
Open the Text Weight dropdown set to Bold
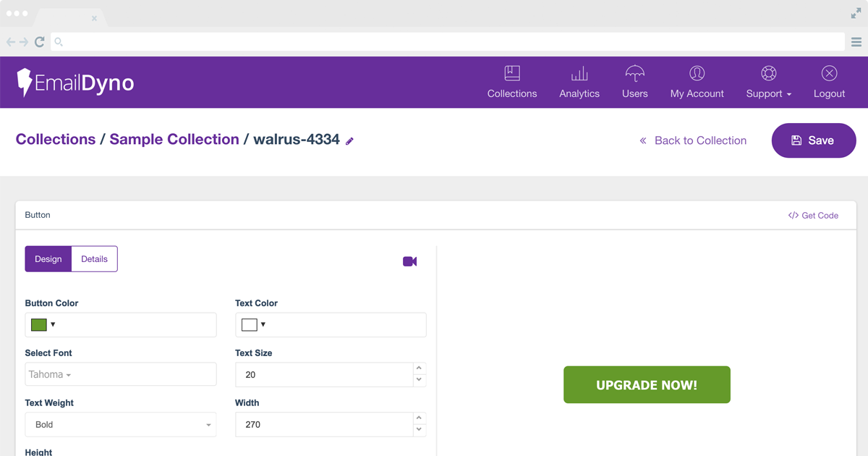tap(120, 425)
